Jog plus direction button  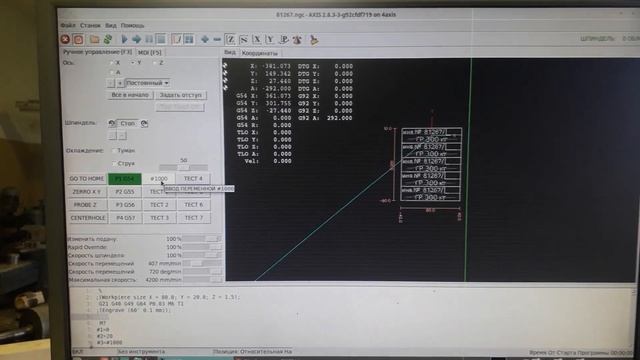point(120,83)
